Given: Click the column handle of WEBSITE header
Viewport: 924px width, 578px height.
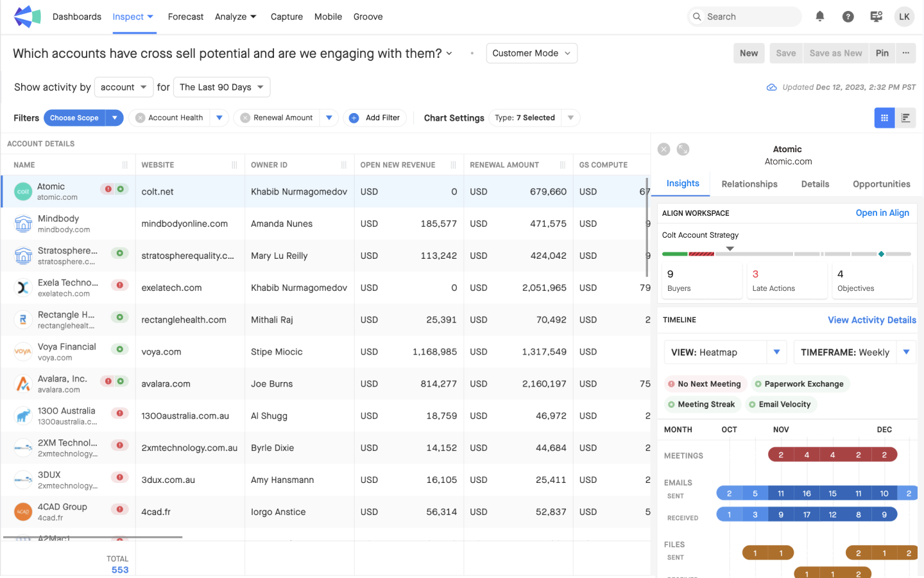Looking at the screenshot, I should (x=234, y=165).
